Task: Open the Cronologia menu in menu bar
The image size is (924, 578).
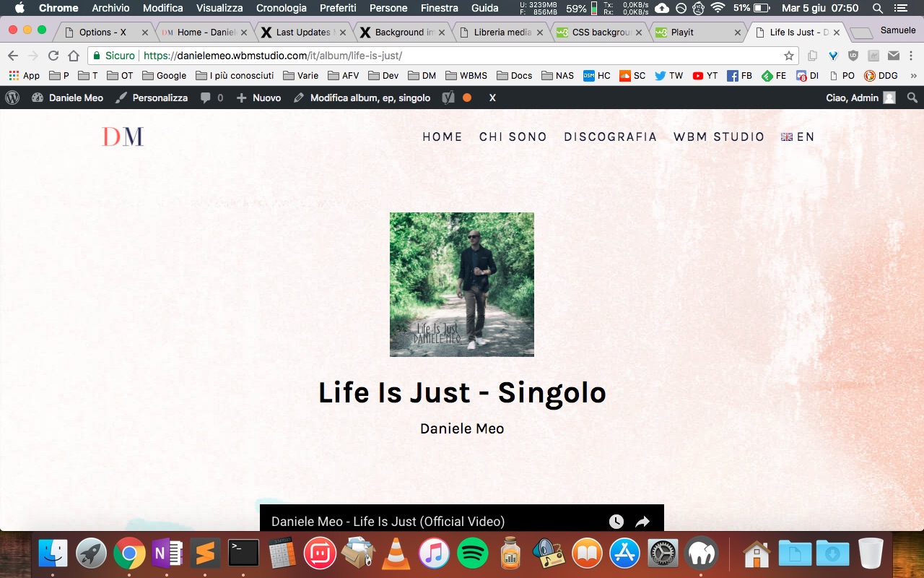Action: click(x=281, y=8)
